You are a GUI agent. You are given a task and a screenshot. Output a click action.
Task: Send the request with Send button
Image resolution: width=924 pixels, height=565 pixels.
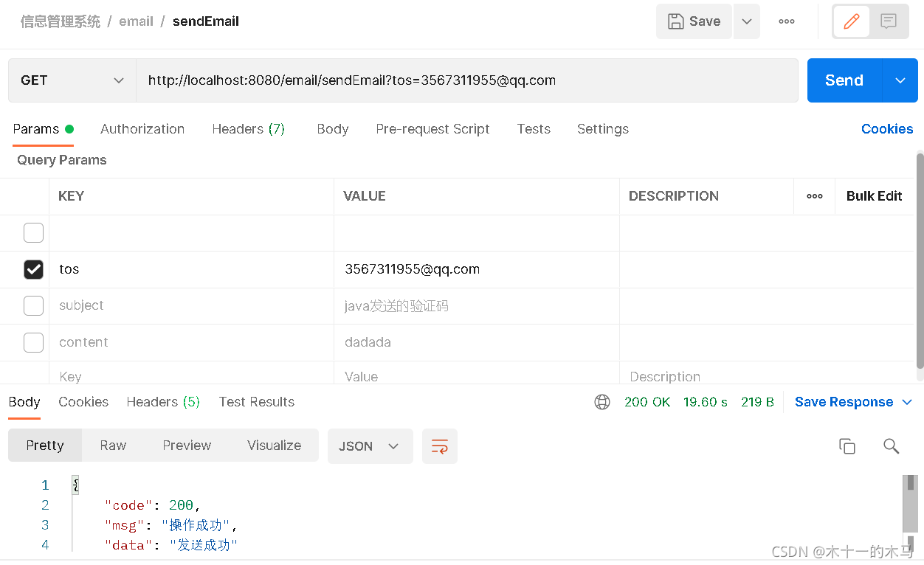[x=844, y=80]
